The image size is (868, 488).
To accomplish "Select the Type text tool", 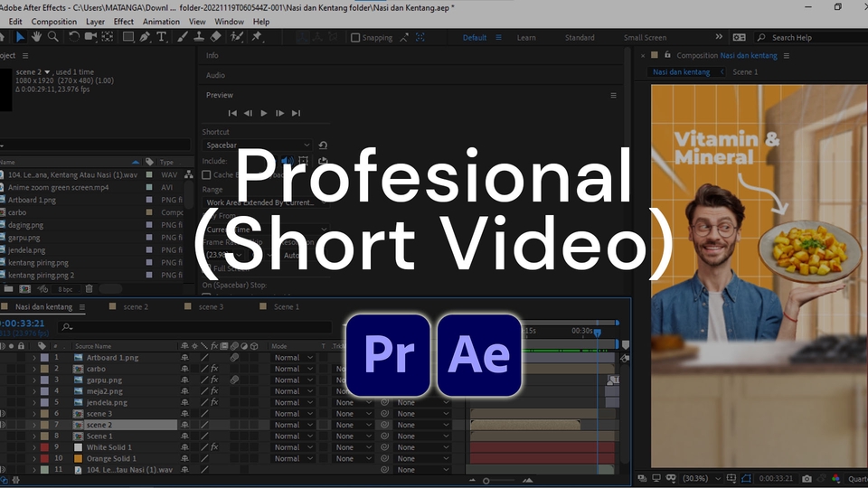I will (161, 37).
